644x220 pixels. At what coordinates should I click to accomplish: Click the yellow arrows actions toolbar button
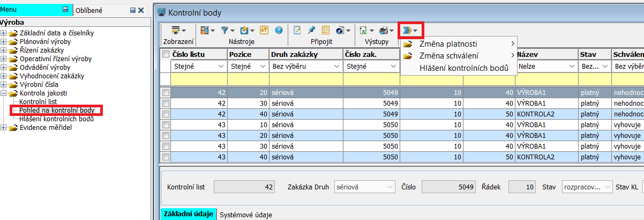[410, 31]
